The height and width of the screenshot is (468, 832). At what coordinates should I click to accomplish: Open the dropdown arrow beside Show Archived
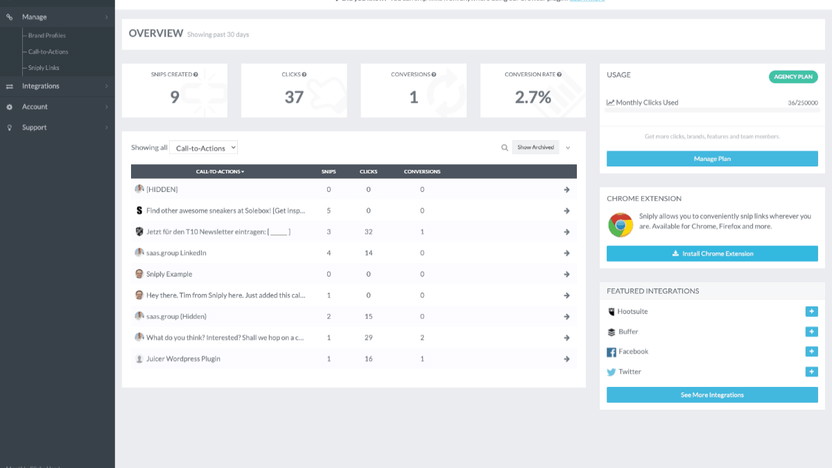568,148
